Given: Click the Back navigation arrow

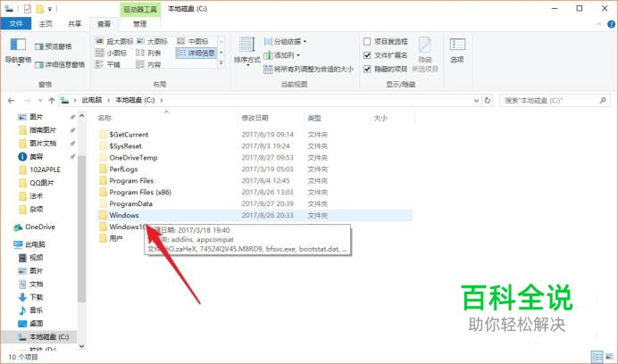Looking at the screenshot, I should pos(11,101).
